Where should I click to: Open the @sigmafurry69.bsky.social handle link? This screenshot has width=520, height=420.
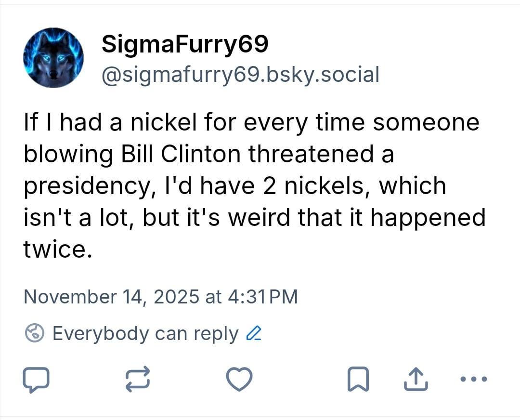click(x=240, y=75)
